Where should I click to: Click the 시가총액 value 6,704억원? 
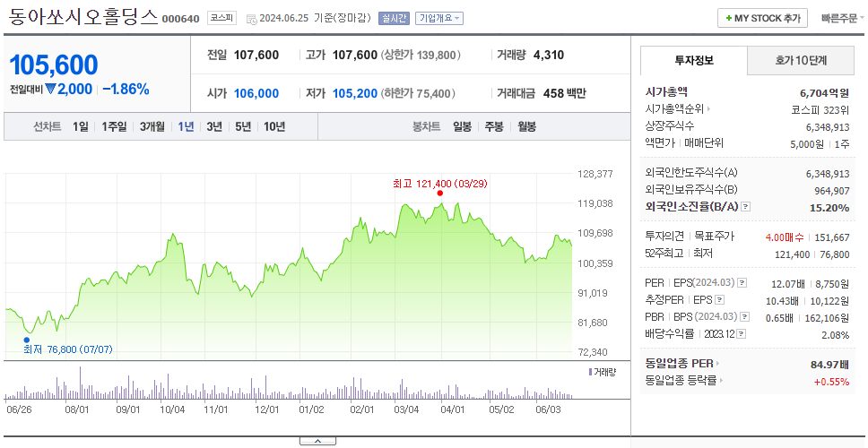pos(824,93)
